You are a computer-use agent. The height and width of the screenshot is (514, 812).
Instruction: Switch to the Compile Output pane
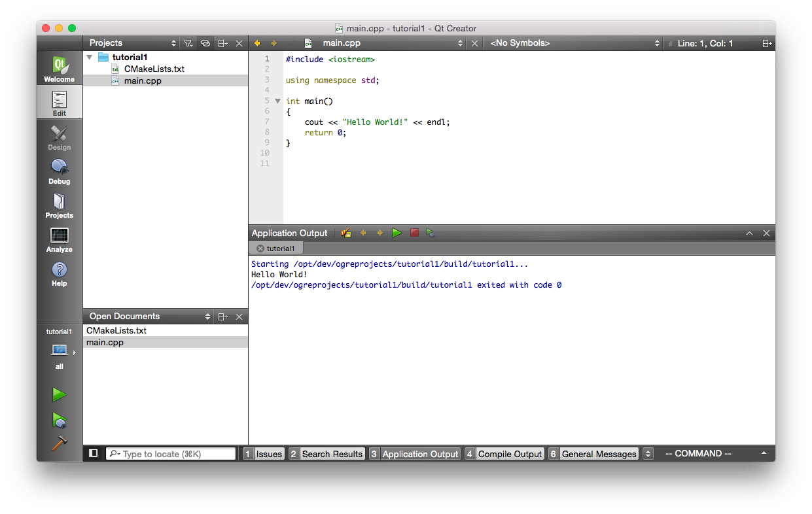504,454
